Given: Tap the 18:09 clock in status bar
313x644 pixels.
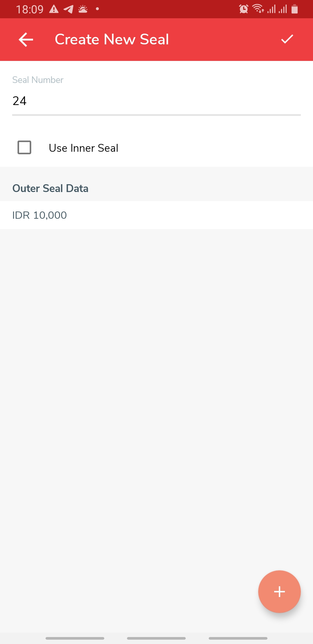Looking at the screenshot, I should tap(30, 9).
